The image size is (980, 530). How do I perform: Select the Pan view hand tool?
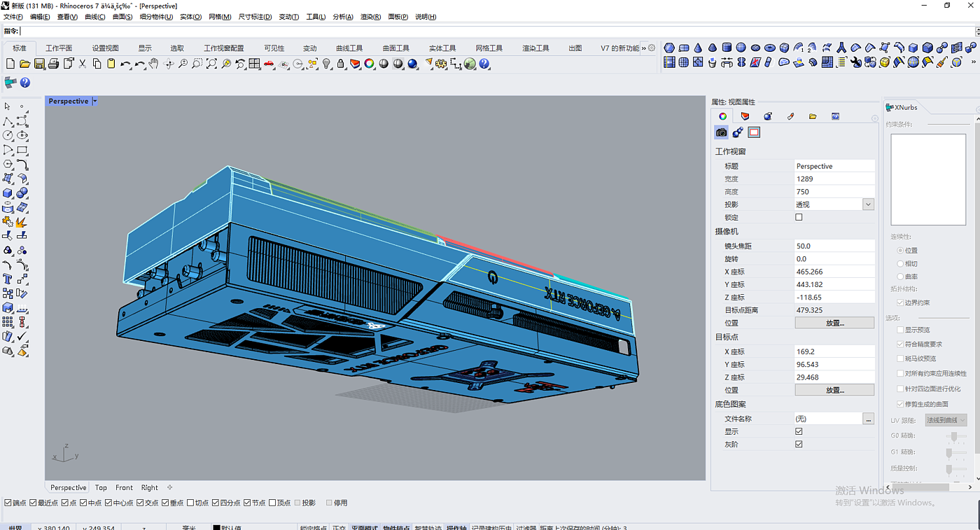tap(153, 64)
